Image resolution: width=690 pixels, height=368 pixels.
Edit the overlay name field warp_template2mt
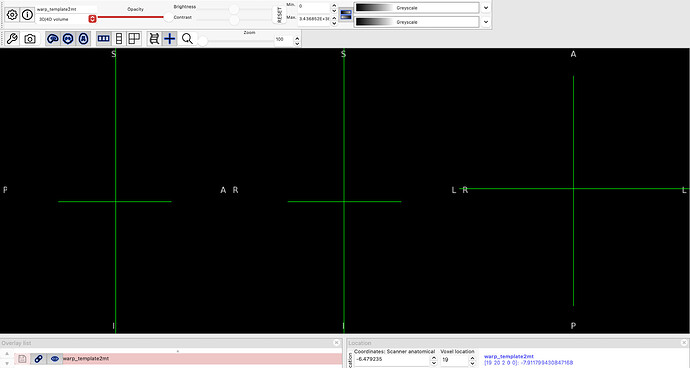point(66,9)
